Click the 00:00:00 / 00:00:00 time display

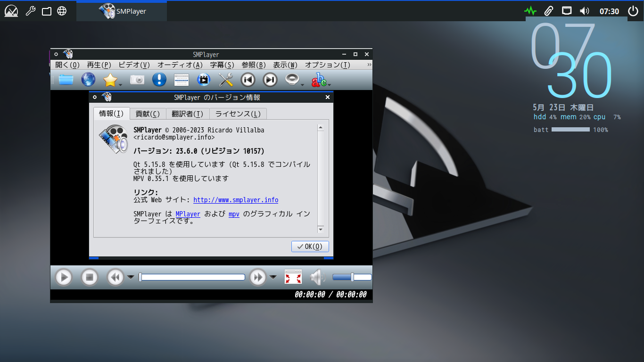click(330, 295)
